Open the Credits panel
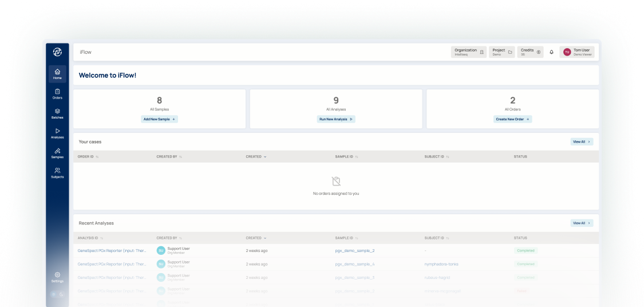644x307 pixels. [530, 52]
